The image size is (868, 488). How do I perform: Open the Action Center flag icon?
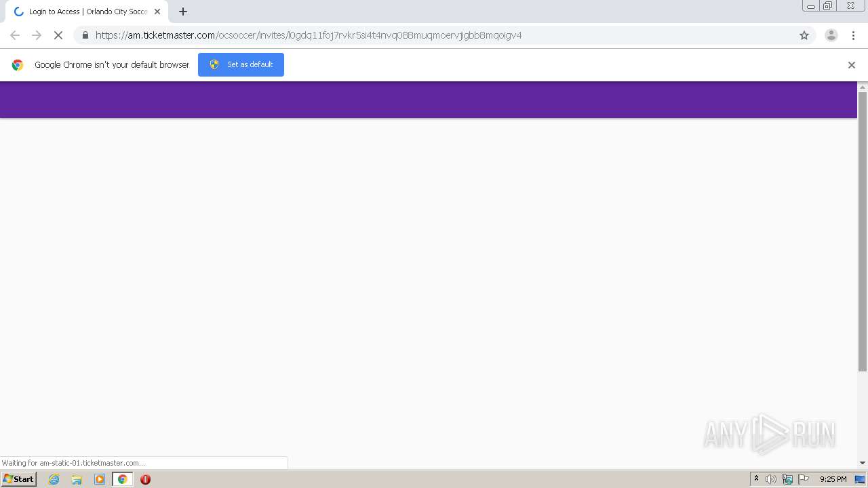pos(804,479)
